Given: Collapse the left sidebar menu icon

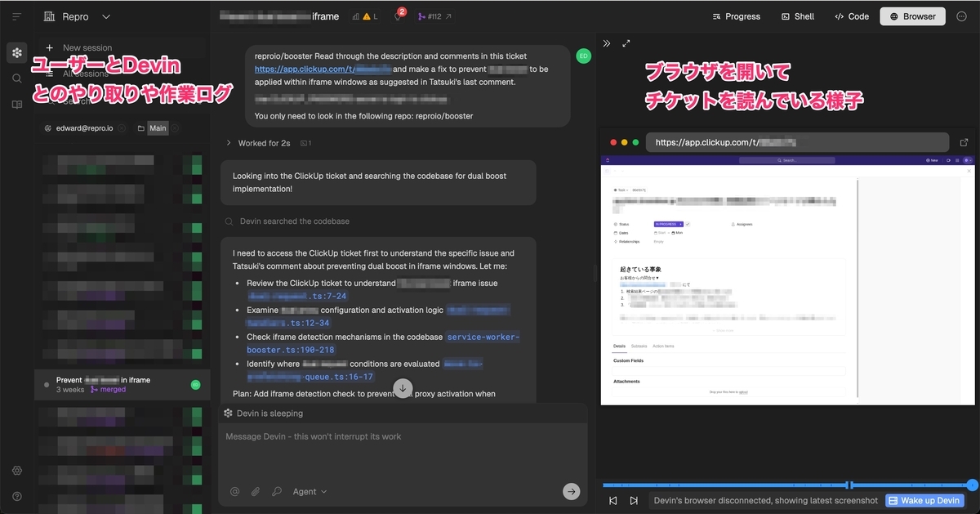Looking at the screenshot, I should tap(16, 16).
